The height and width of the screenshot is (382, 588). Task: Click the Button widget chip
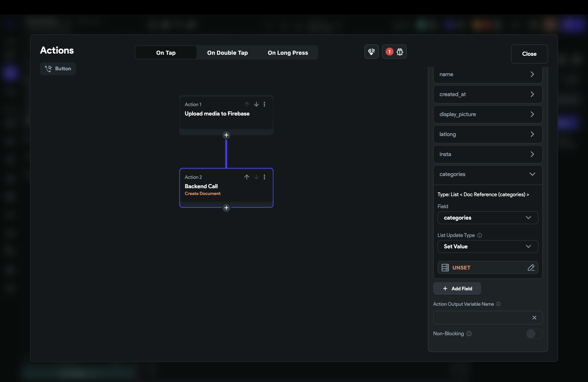click(58, 69)
